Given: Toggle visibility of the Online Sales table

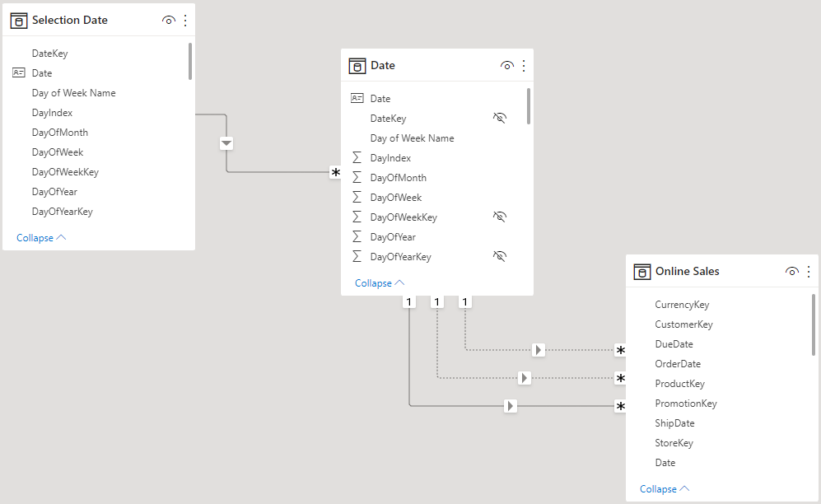Looking at the screenshot, I should 791,271.
